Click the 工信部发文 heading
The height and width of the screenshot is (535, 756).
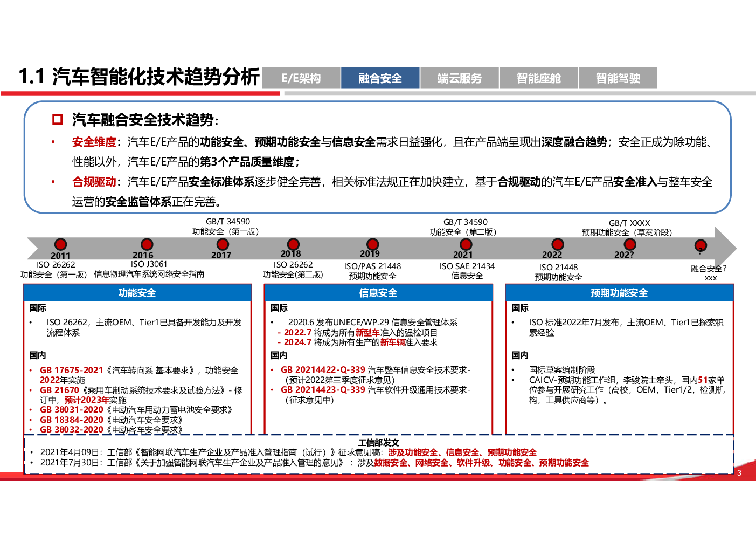point(378,443)
